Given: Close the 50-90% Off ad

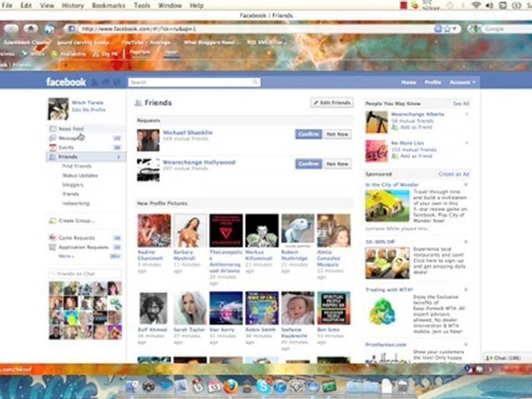Looking at the screenshot, I should (x=466, y=242).
